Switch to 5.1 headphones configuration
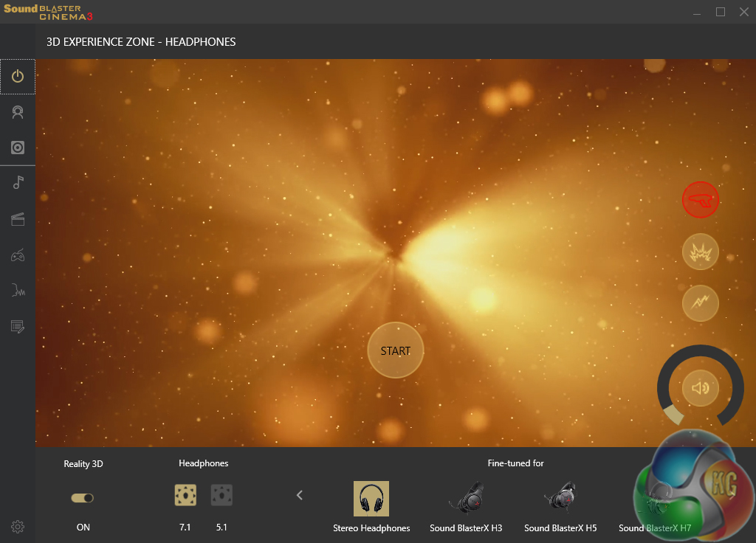The height and width of the screenshot is (543, 756). point(221,495)
